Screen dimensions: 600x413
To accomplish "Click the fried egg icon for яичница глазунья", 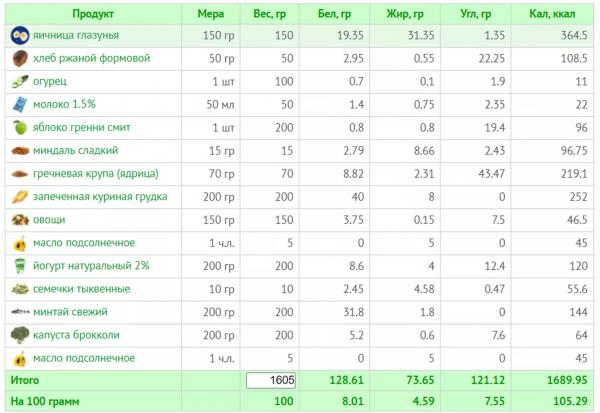I will (20, 36).
